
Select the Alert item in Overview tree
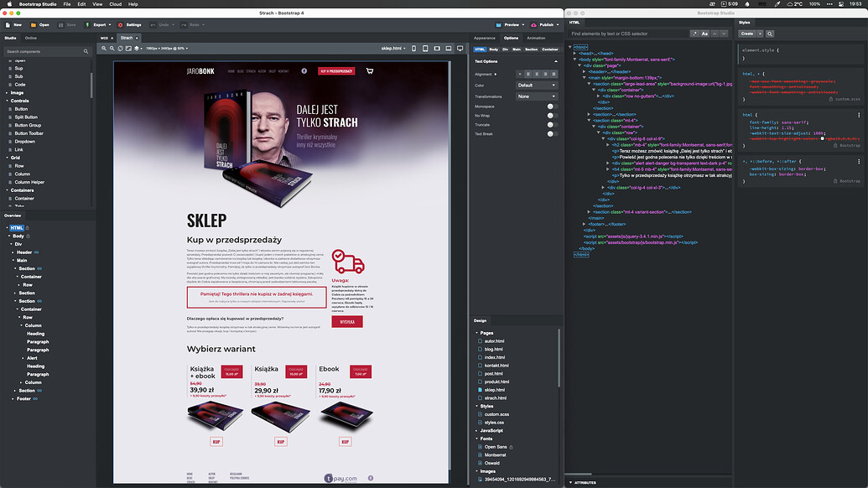coord(32,358)
